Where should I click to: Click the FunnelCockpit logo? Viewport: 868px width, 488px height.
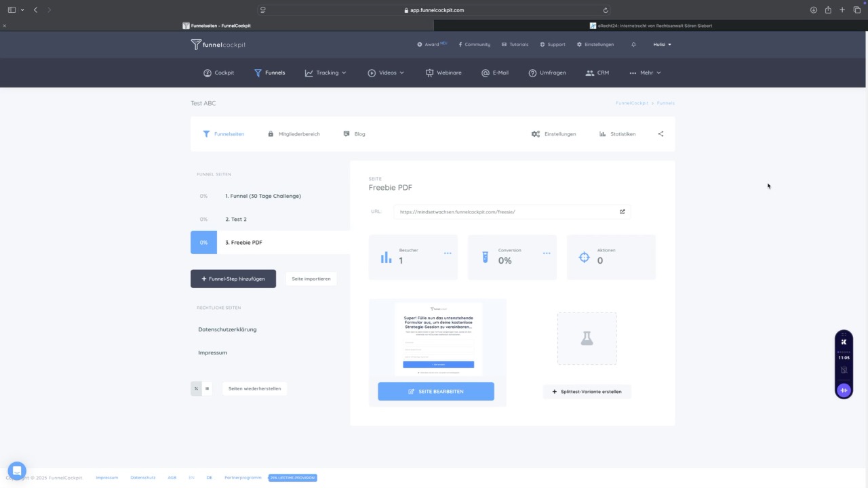[x=218, y=45]
